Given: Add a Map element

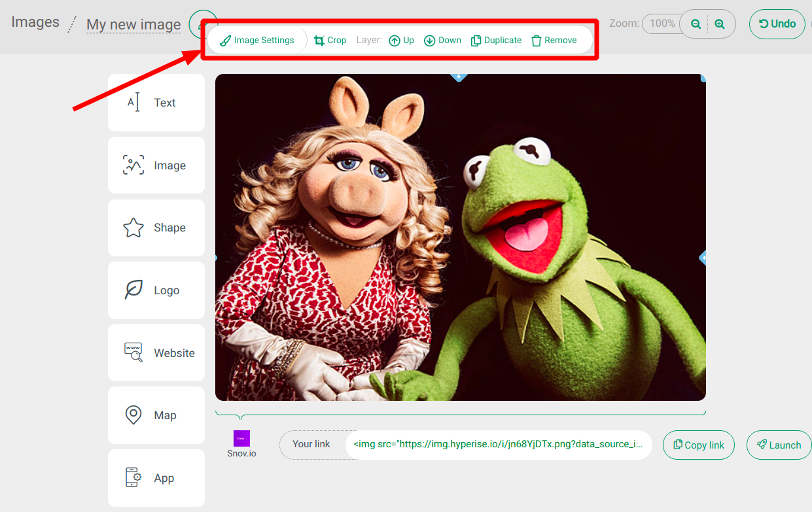Looking at the screenshot, I should (156, 415).
